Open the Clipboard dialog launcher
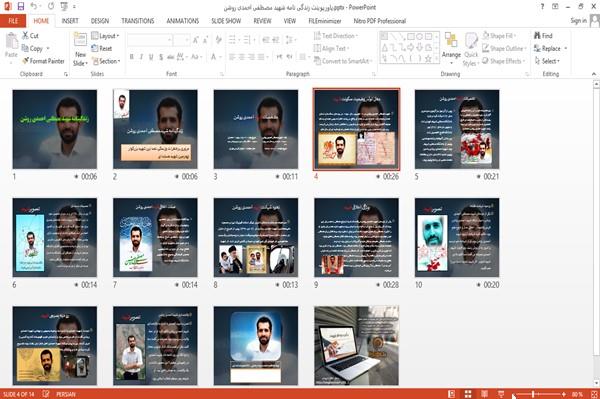This screenshot has width=600, height=399. [66, 74]
